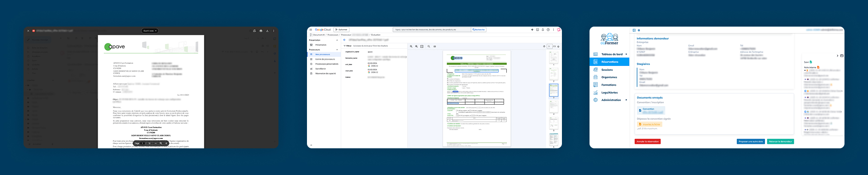
Task: Click the Google Cloud logo
Action: point(323,30)
